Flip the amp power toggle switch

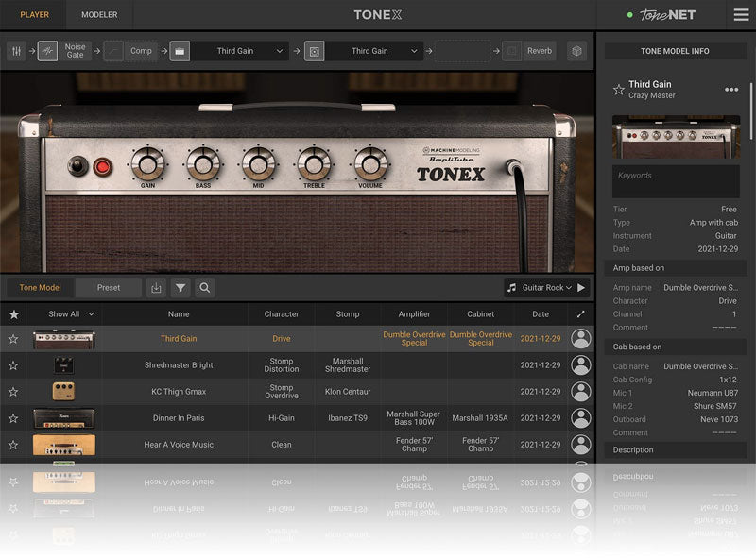(x=77, y=166)
